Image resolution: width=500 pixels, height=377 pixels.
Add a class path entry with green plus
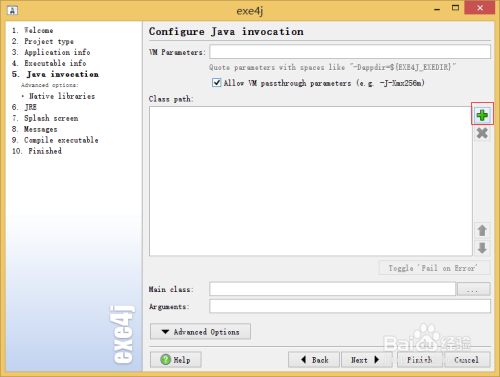click(482, 115)
